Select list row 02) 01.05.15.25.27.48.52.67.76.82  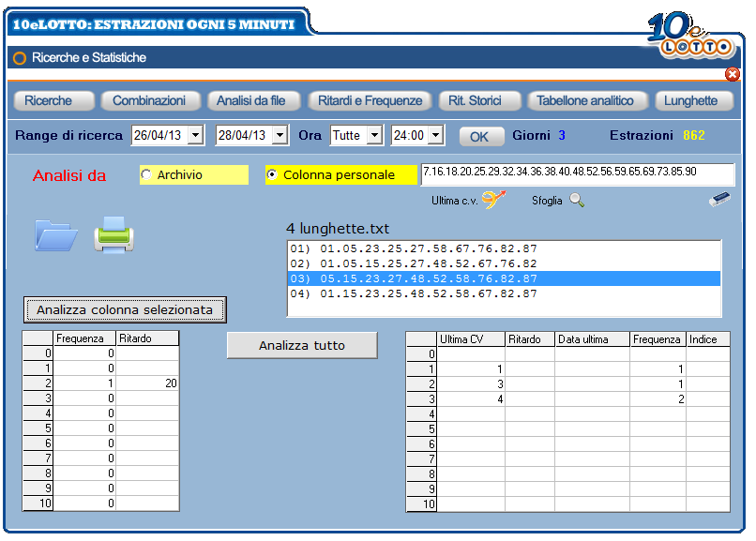(x=504, y=263)
